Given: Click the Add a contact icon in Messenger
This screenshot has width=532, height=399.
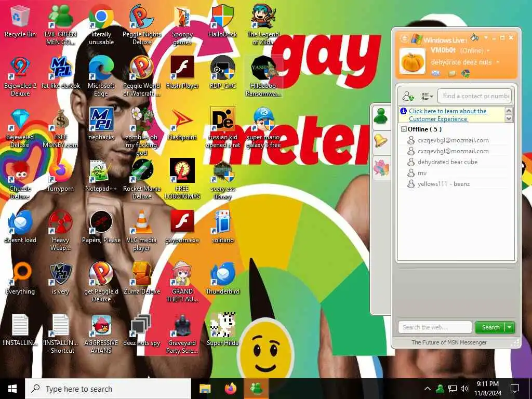Looking at the screenshot, I should (x=408, y=96).
